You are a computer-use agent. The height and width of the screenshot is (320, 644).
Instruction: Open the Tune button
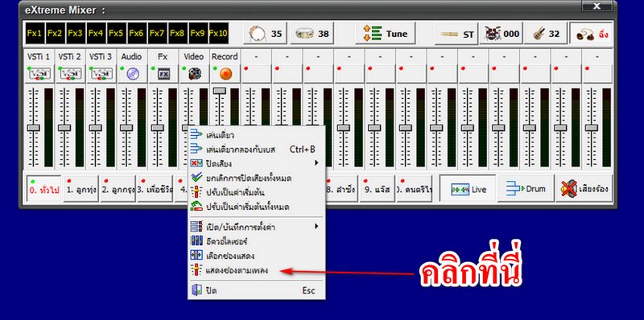pyautogui.click(x=386, y=34)
